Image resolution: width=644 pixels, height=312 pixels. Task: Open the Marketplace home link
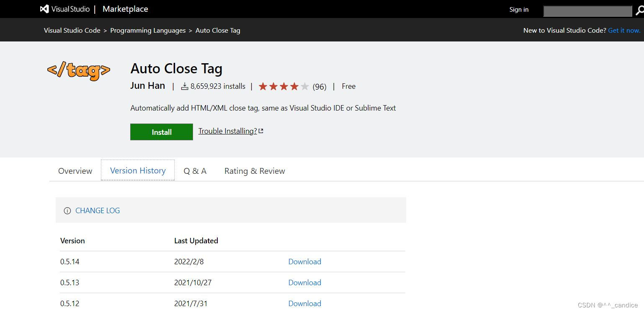click(125, 9)
